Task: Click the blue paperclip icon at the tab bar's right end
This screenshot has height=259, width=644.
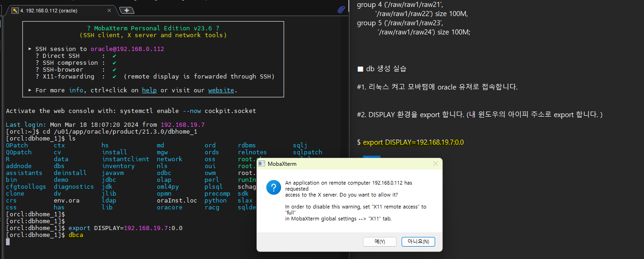Action: point(341,10)
